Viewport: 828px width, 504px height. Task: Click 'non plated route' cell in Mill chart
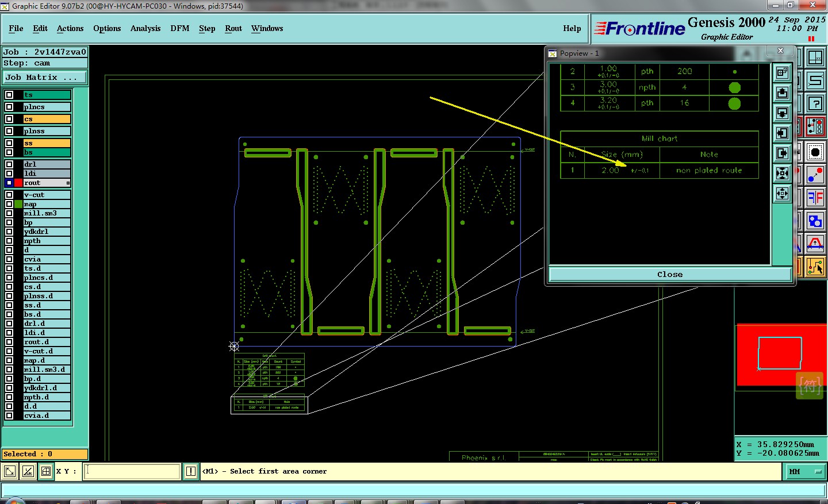click(709, 171)
